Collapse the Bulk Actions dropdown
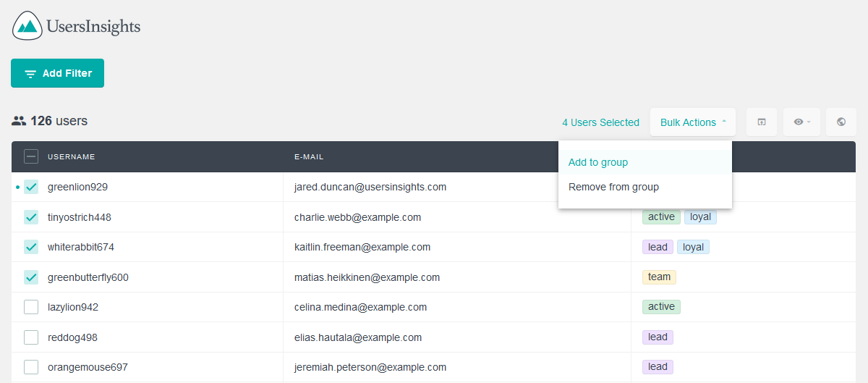Image resolution: width=868 pixels, height=383 pixels. (693, 122)
